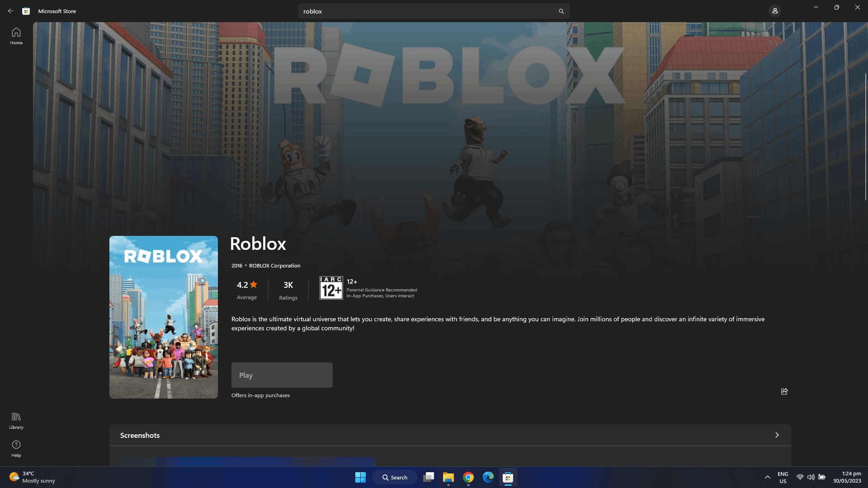
Task: Click the Microsoft Store taskbar icon
Action: point(509,477)
